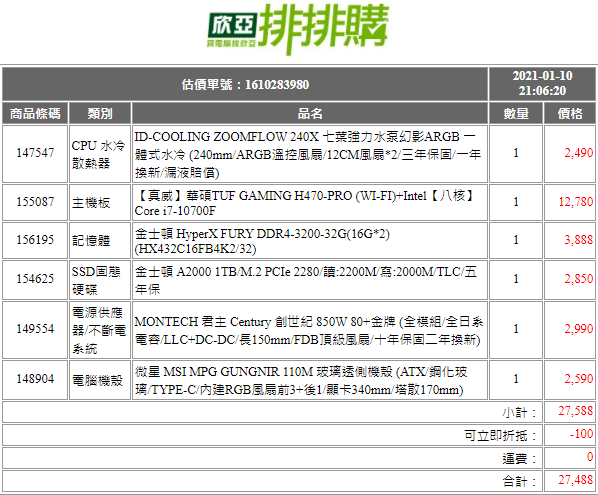Click the CPU 水冷散熱器 category cell
The width and height of the screenshot is (598, 495).
(100, 154)
